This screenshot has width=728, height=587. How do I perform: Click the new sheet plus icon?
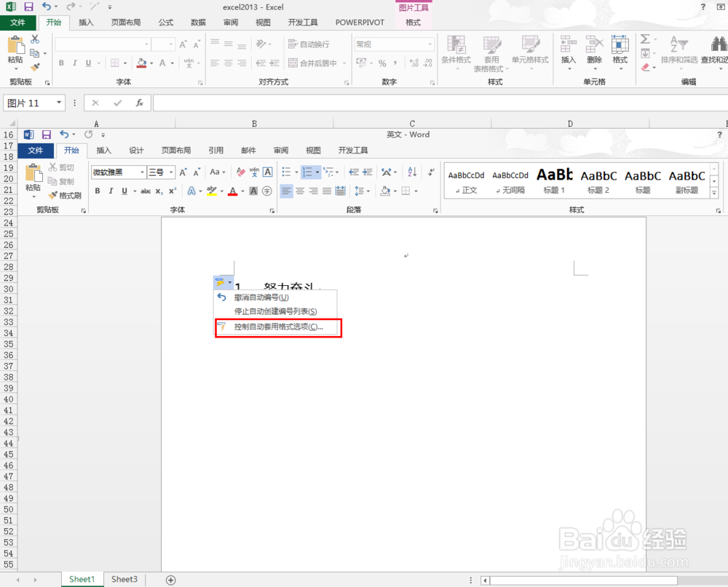point(171,580)
